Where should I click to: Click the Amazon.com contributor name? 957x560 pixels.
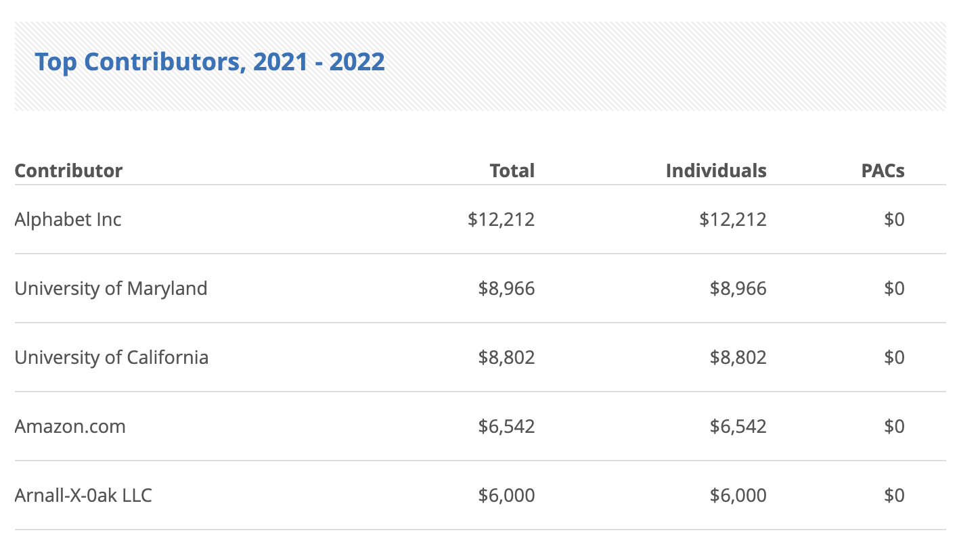click(70, 426)
